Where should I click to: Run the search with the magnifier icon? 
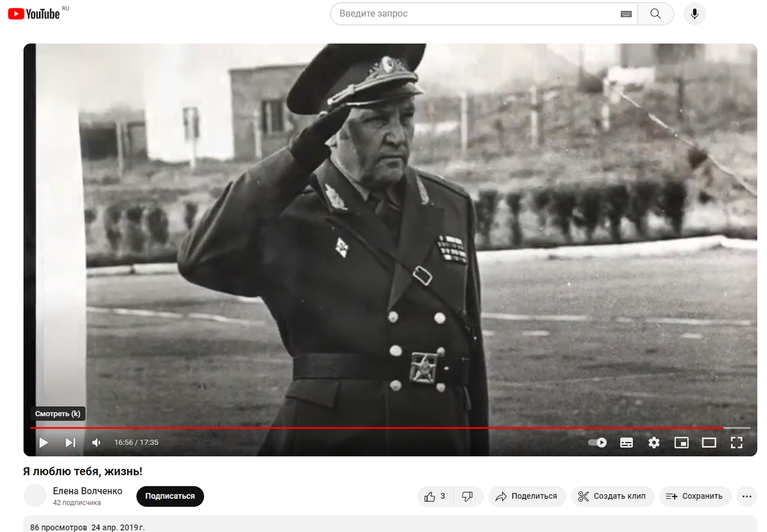656,13
